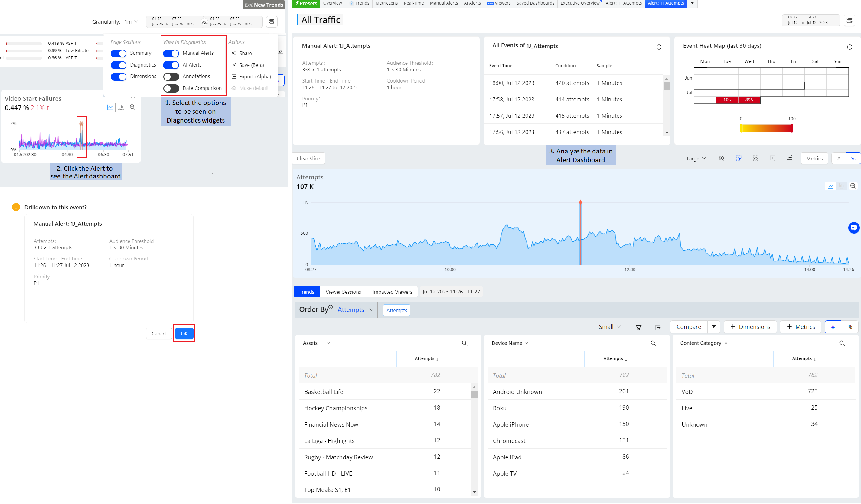Viewport: 861px width, 504px height.
Task: Click the zoom icon on Attempts chart
Action: [x=853, y=186]
